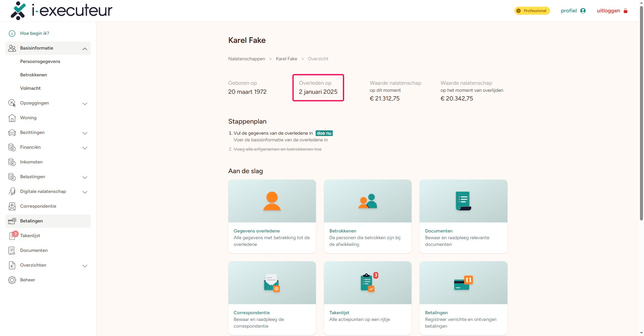Open the Documenten card title link
The width and height of the screenshot is (644, 336).
tap(439, 231)
